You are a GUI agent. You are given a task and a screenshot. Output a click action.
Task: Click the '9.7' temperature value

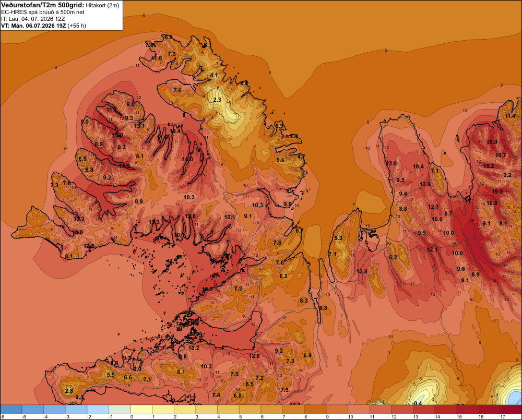448,213
